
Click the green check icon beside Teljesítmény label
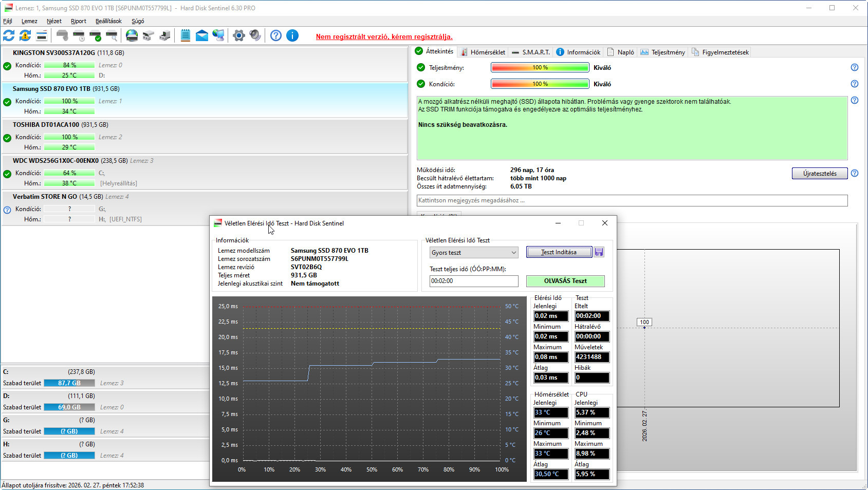pos(421,67)
